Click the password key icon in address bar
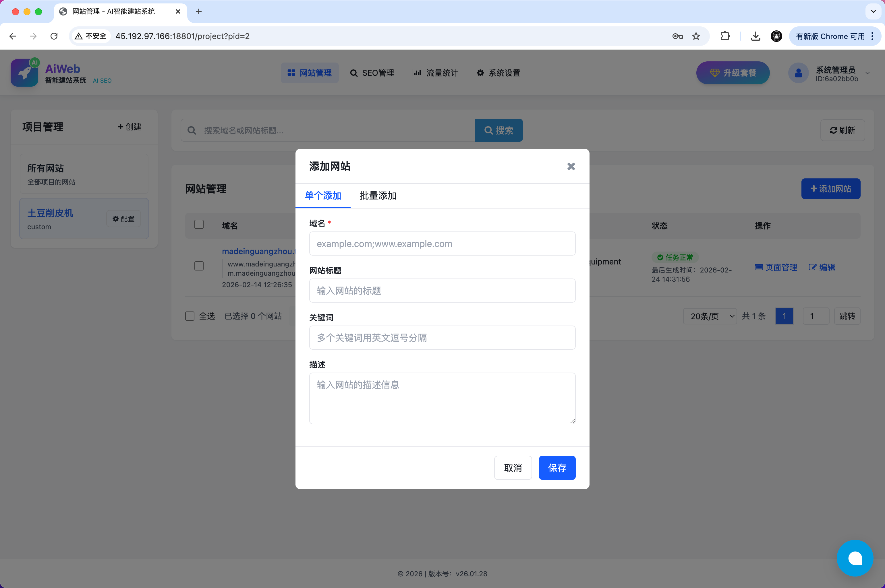The height and width of the screenshot is (588, 885). pyautogui.click(x=677, y=36)
